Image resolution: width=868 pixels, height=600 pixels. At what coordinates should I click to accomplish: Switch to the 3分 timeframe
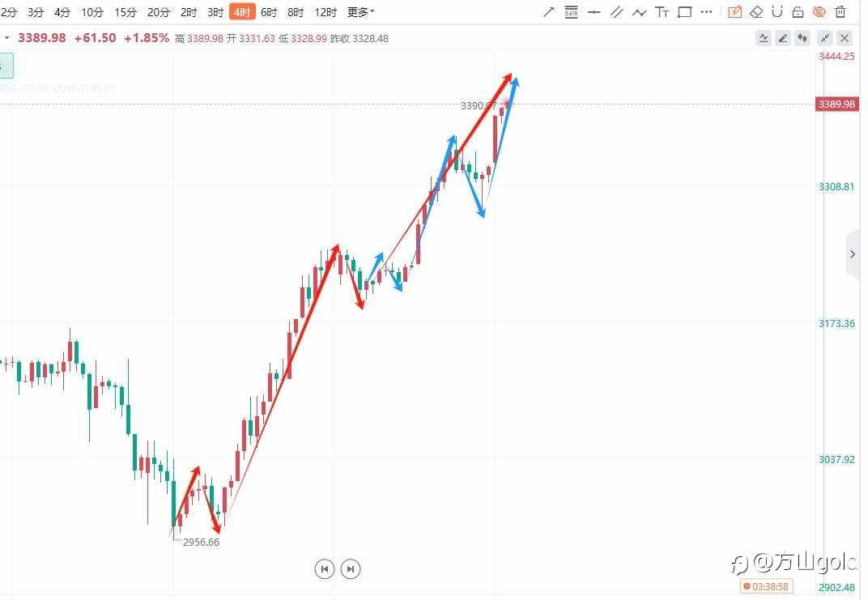[x=36, y=11]
